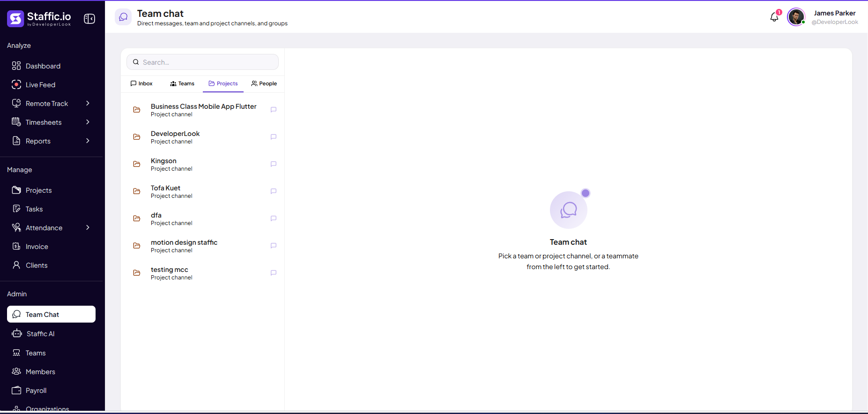Click folder icon for Business Class Mobile App Flutter
The image size is (868, 414).
pyautogui.click(x=137, y=110)
